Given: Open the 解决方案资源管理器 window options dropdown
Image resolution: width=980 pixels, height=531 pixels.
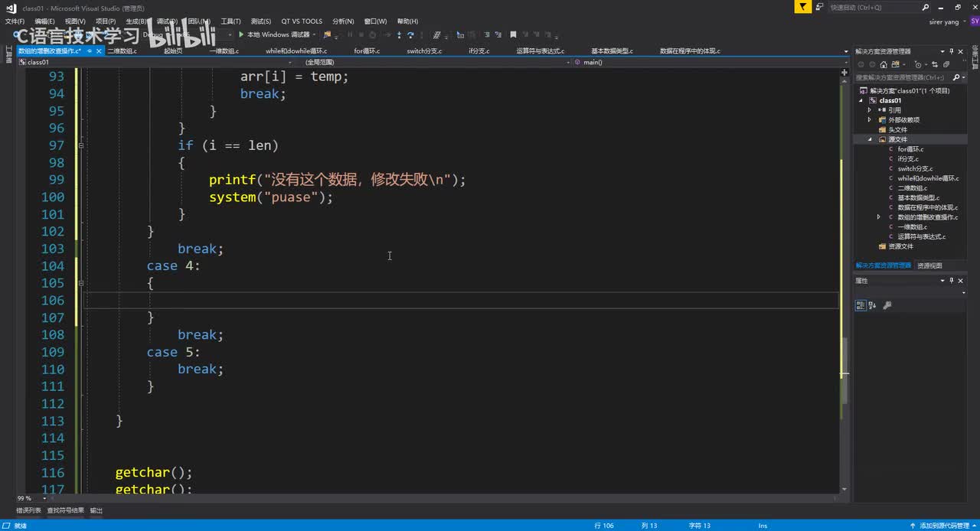Looking at the screenshot, I should click(942, 51).
